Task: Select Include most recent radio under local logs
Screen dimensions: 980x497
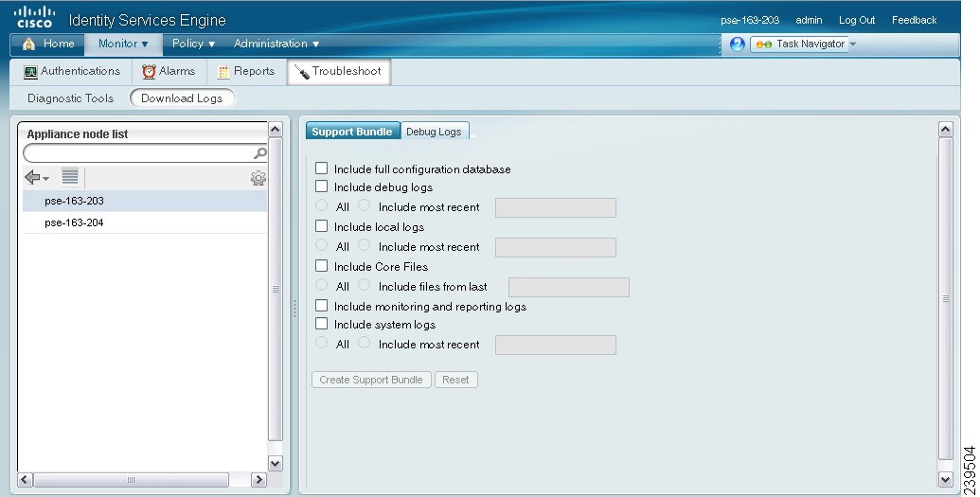Action: 365,246
